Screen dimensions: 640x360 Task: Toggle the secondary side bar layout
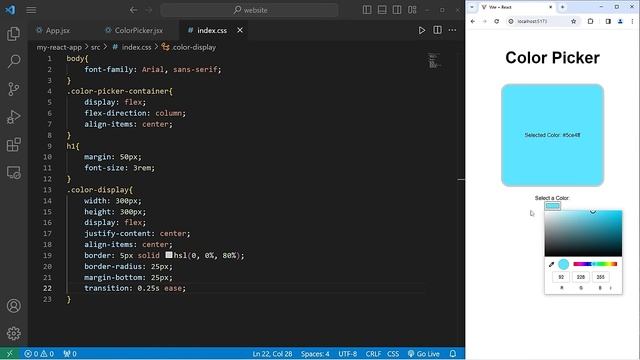(397, 10)
